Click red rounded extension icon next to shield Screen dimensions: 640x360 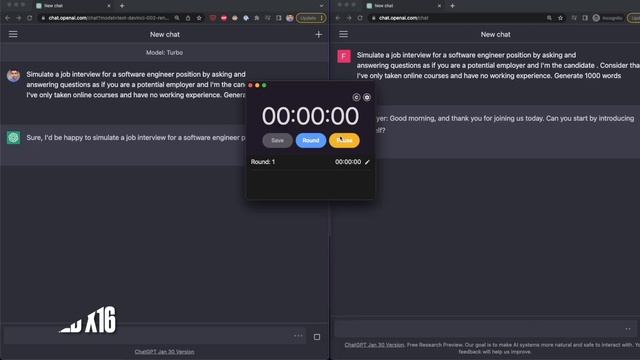tap(224, 18)
